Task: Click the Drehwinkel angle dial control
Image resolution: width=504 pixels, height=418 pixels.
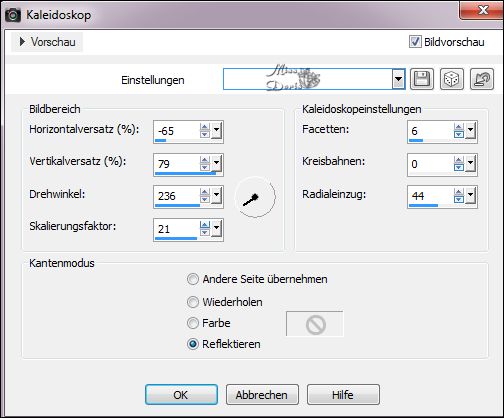Action: (255, 197)
